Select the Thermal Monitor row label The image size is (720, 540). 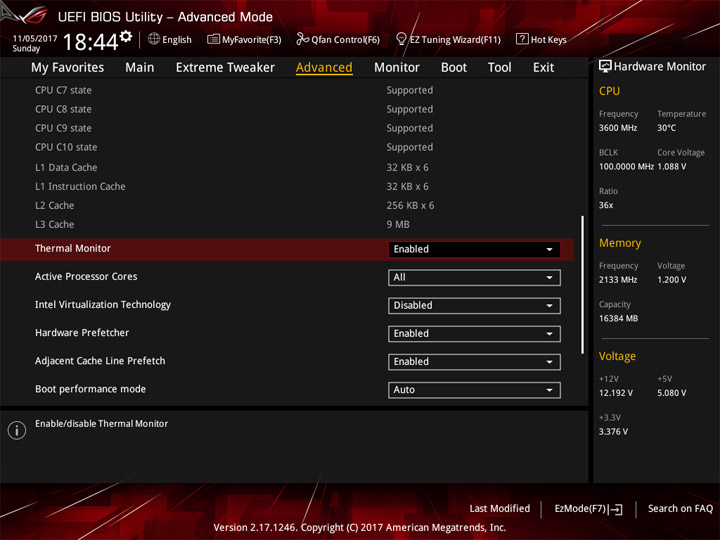[x=73, y=248]
